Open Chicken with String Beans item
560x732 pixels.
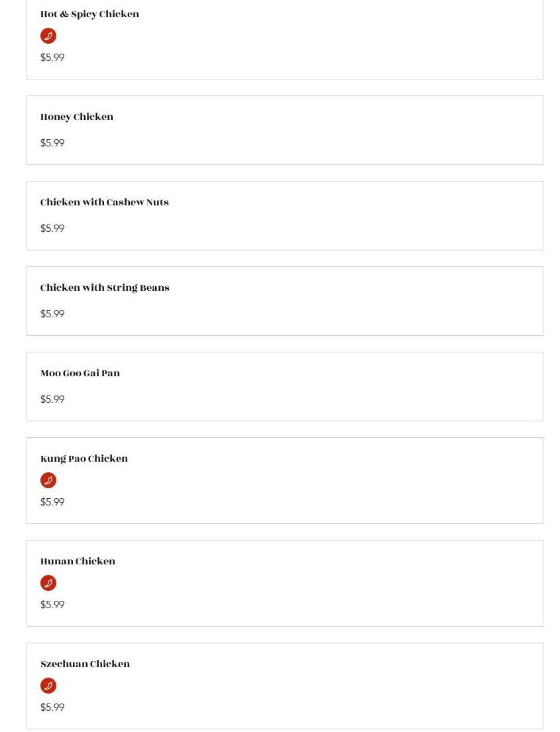[105, 288]
